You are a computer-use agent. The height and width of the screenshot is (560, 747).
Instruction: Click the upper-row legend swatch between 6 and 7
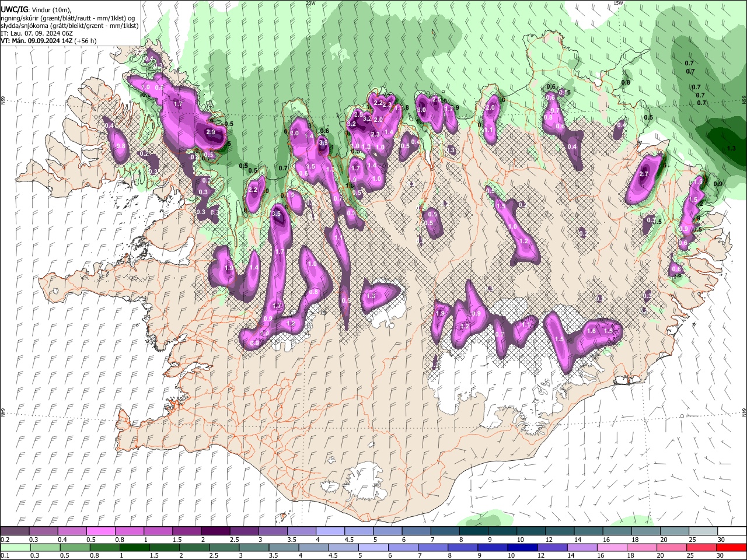416,531
